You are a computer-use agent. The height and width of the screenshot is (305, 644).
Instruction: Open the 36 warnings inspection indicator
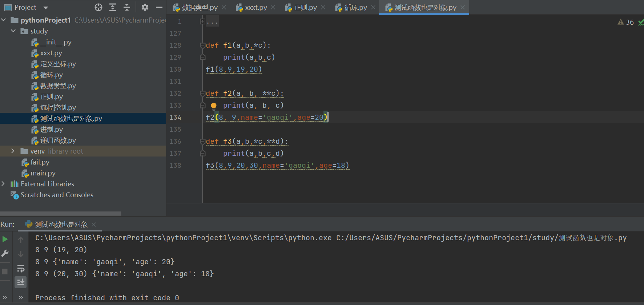tap(625, 22)
